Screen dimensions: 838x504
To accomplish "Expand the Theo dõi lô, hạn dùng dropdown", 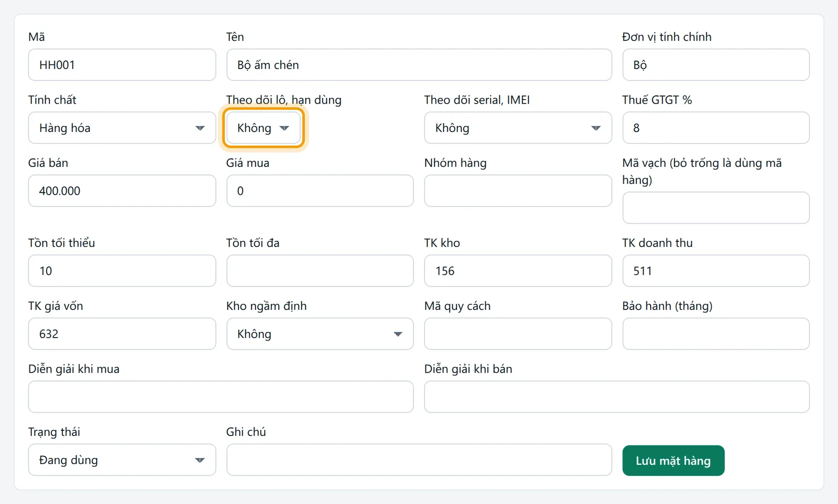I will [263, 128].
